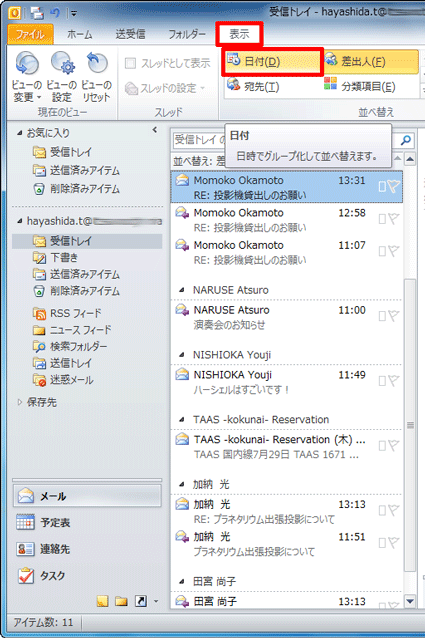
Task: Open Momoko Okamoto message from 12:58
Action: 286,220
